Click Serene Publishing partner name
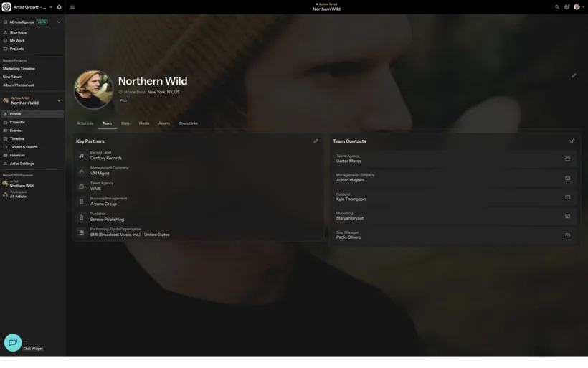Image resolution: width=588 pixels, height=368 pixels. 107,220
